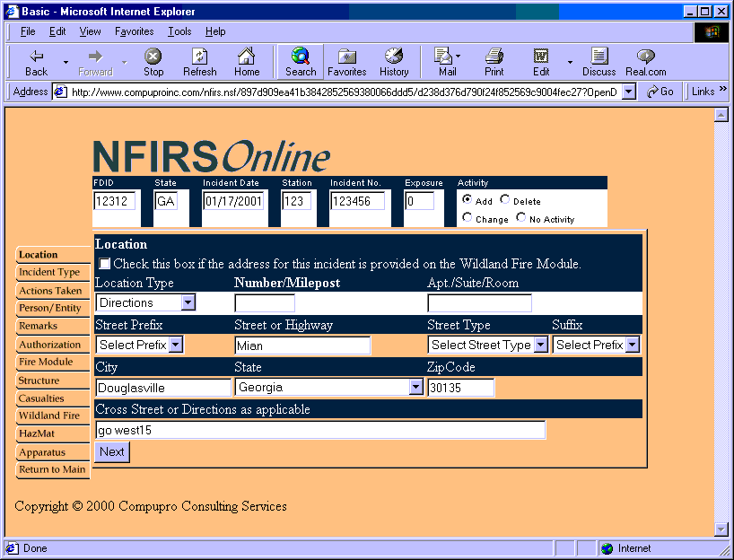Expand the Address bar history dropdown

(x=629, y=92)
